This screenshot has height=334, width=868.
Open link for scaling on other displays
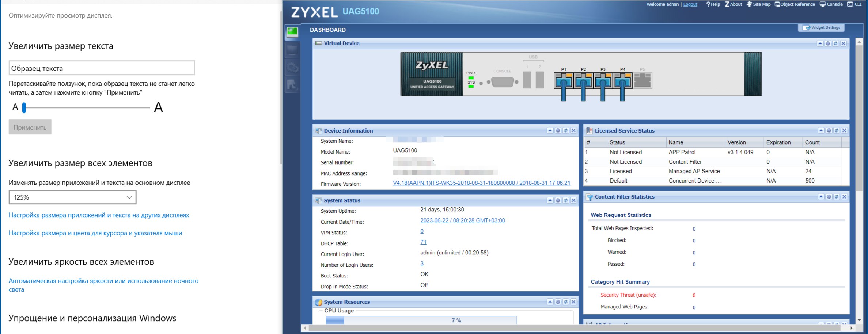(x=99, y=215)
